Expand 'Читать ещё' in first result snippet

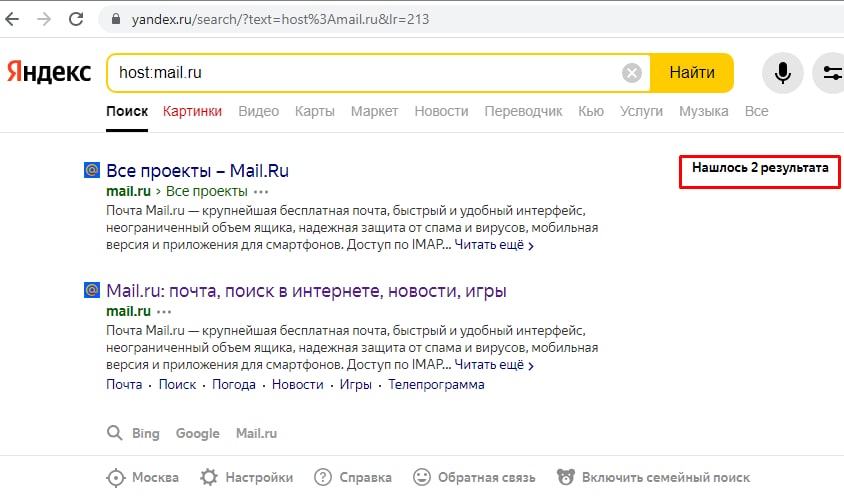494,245
